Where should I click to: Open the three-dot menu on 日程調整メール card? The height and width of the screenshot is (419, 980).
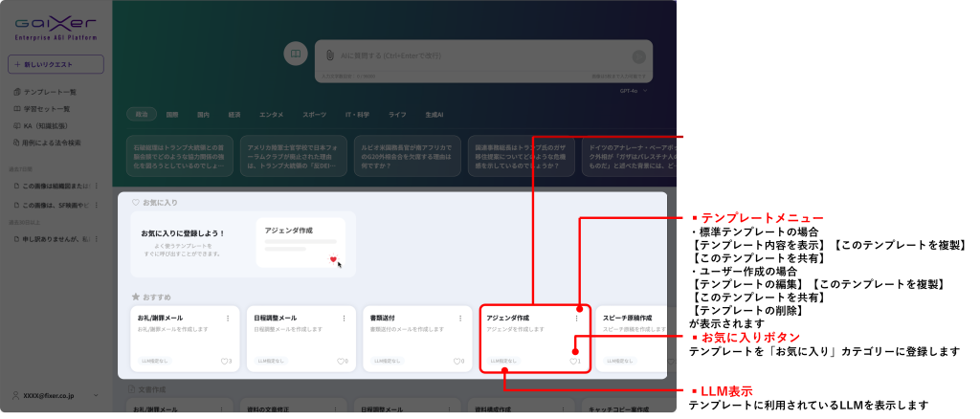point(345,318)
